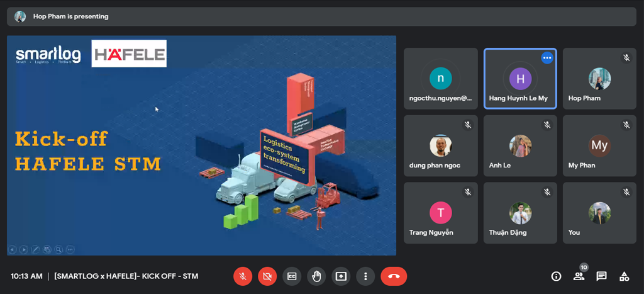The image size is (644, 294).
Task: Click the next slide arrow in presentation
Action: (x=23, y=249)
